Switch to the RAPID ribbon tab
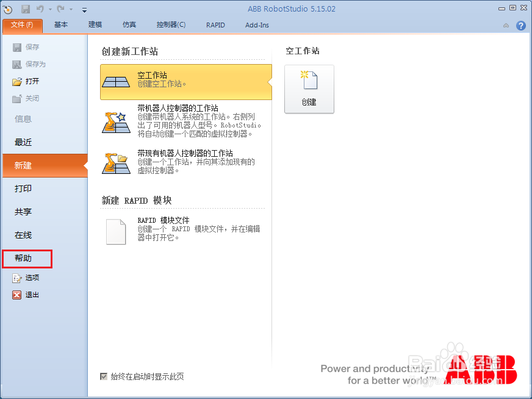The height and width of the screenshot is (399, 532). point(215,25)
